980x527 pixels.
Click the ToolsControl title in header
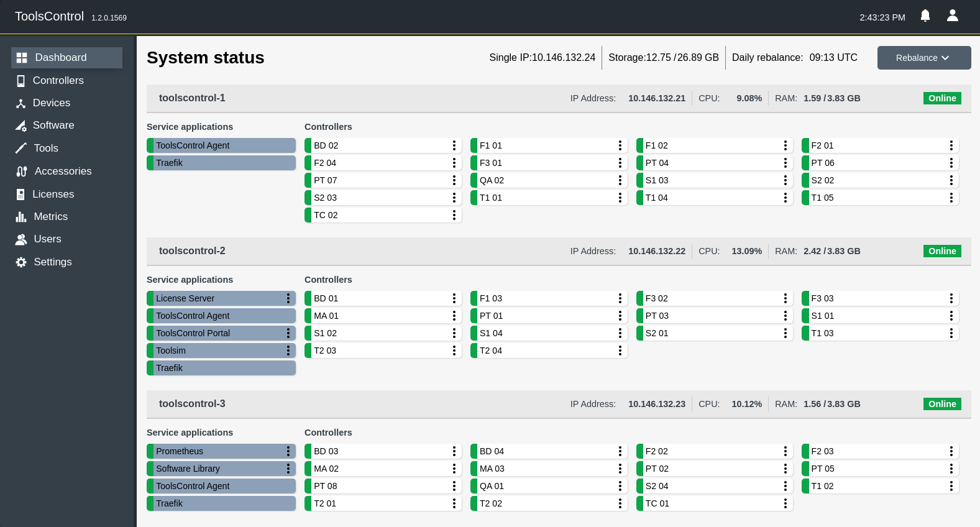(49, 17)
